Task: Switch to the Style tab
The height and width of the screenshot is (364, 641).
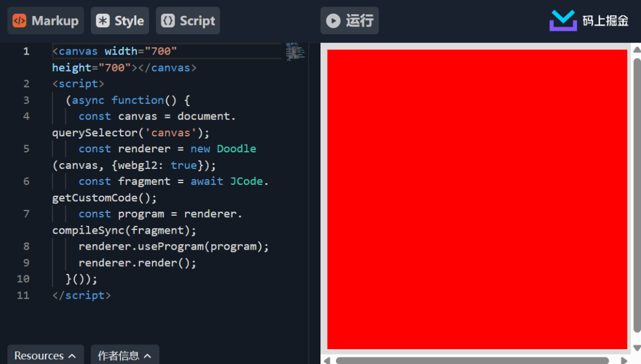Action: (x=120, y=20)
